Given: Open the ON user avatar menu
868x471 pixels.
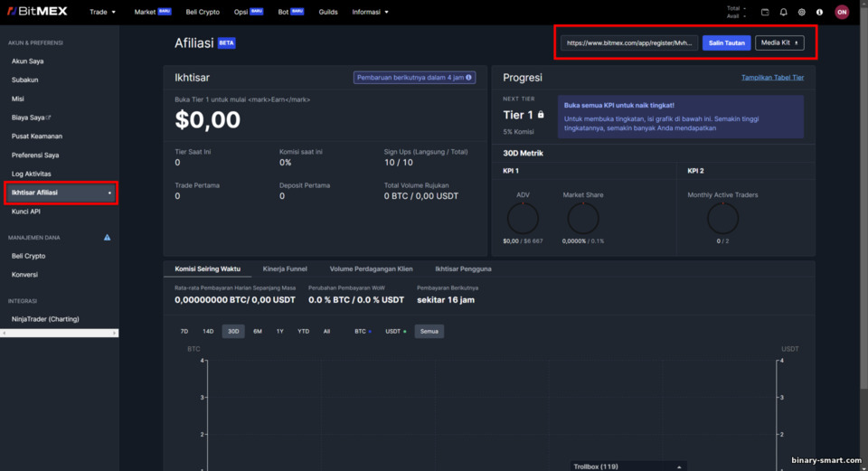Looking at the screenshot, I should 842,12.
